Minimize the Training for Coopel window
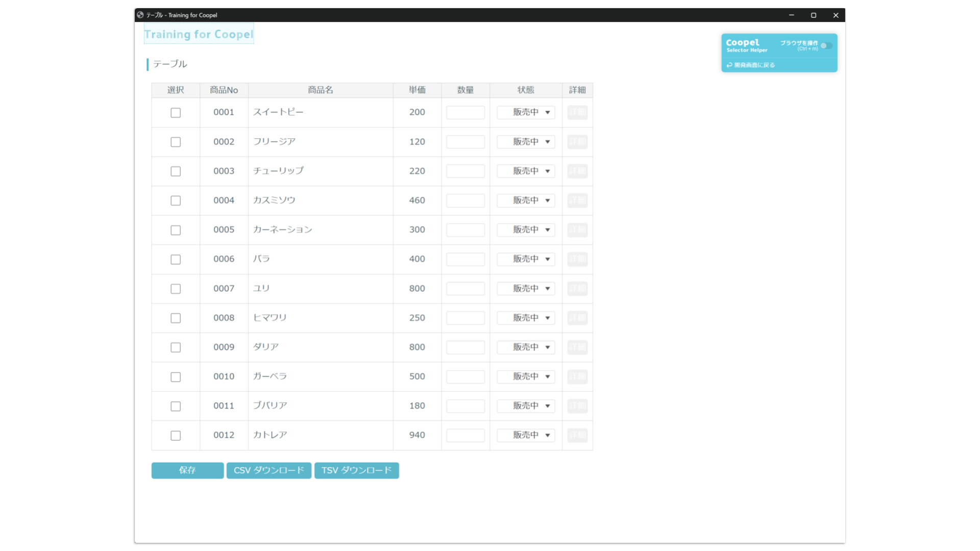980x551 pixels. pos(792,15)
